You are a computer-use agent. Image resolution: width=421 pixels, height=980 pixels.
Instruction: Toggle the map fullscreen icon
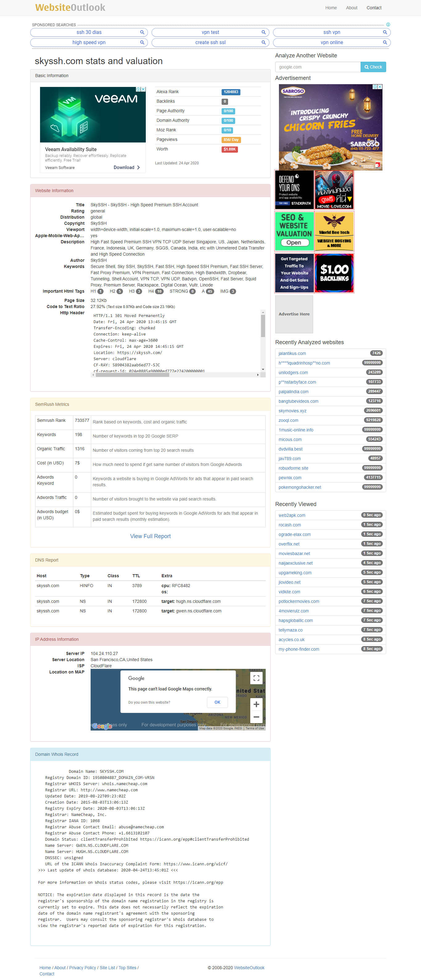coord(256,678)
